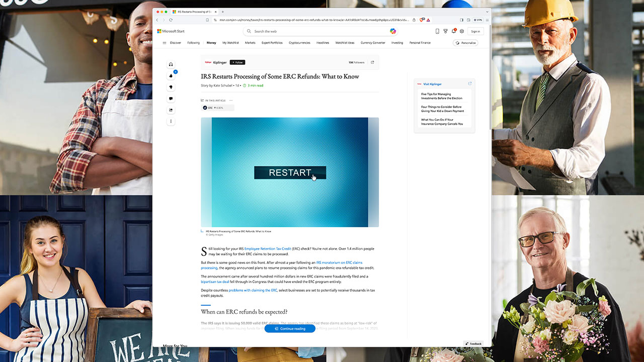Open browser hamburger main menu
The width and height of the screenshot is (644, 362).
(487, 20)
